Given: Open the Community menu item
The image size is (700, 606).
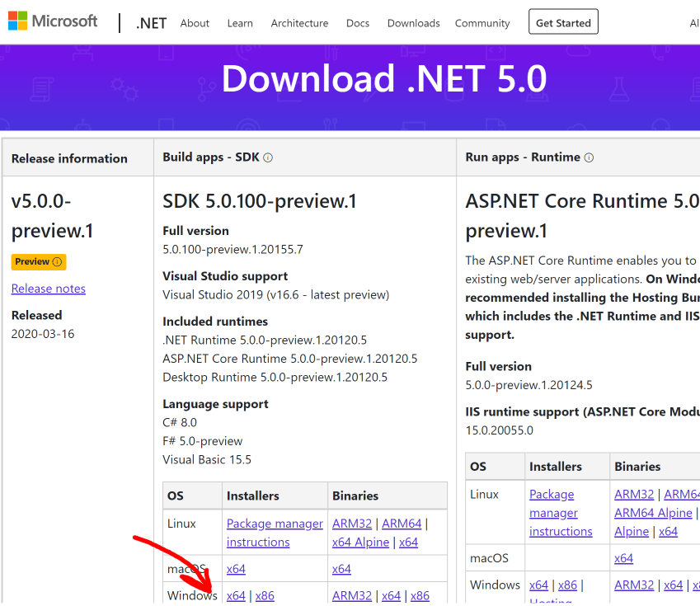Looking at the screenshot, I should [x=482, y=23].
